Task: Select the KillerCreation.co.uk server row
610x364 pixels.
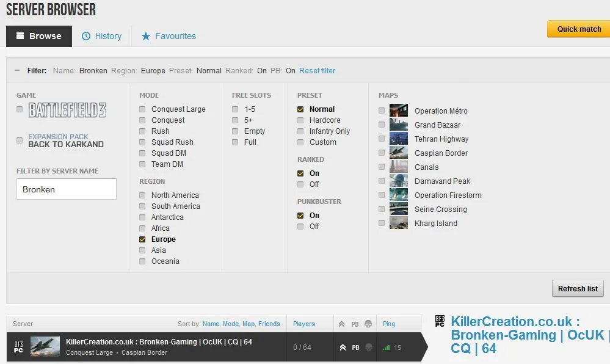Action: (x=217, y=347)
